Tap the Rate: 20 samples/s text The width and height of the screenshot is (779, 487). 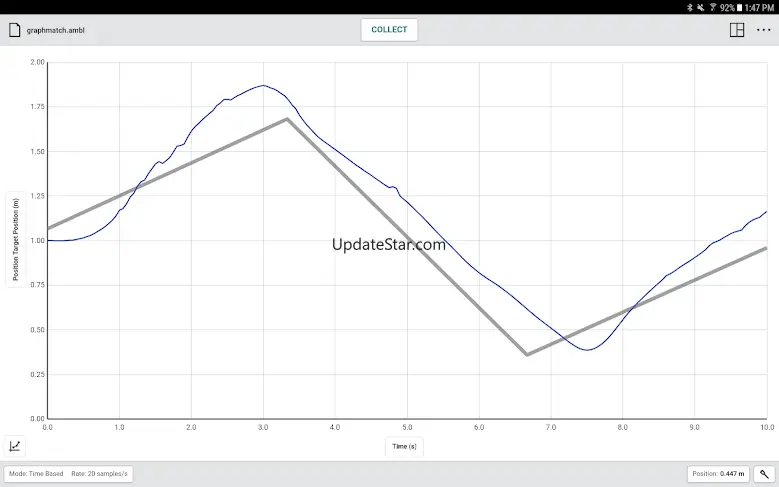(99, 474)
